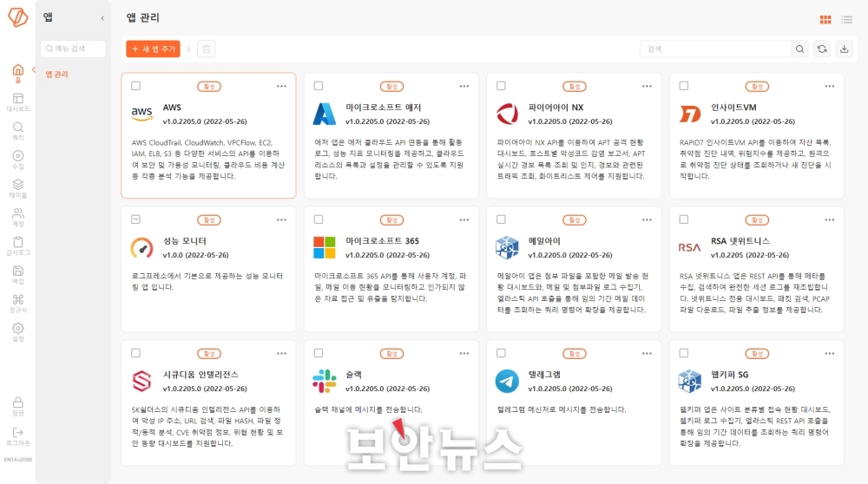This screenshot has width=868, height=484.
Task: Switch to grid view icon
Action: tap(825, 19)
